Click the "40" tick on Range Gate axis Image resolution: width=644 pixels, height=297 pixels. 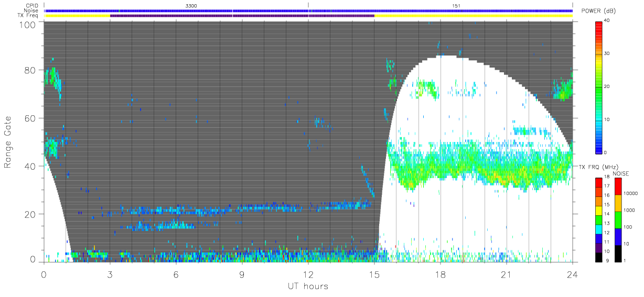tap(30, 167)
